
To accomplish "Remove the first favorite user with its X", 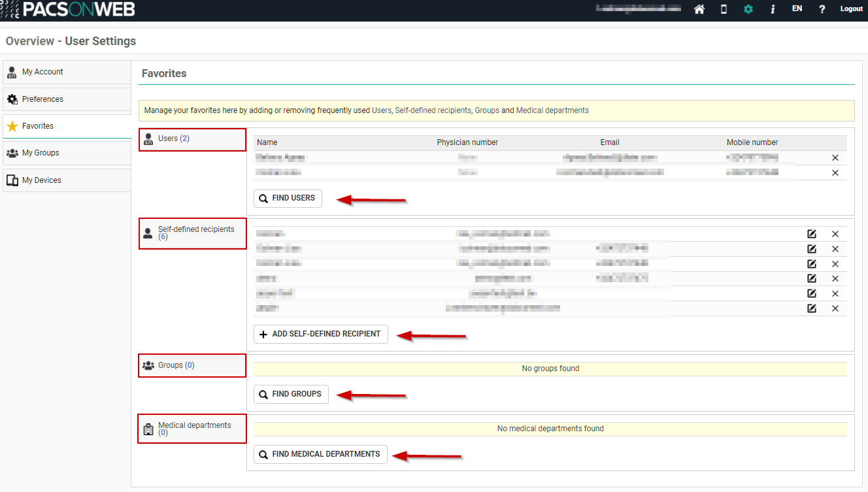I will pos(835,157).
